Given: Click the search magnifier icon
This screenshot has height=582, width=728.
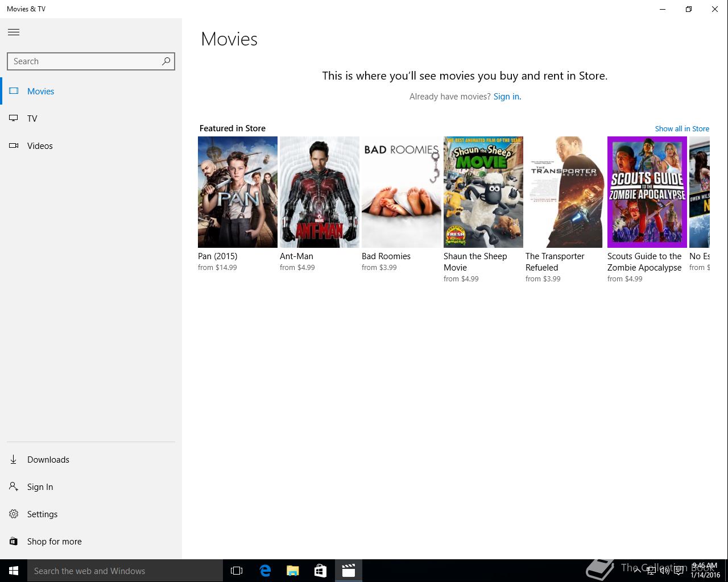Looking at the screenshot, I should (166, 61).
